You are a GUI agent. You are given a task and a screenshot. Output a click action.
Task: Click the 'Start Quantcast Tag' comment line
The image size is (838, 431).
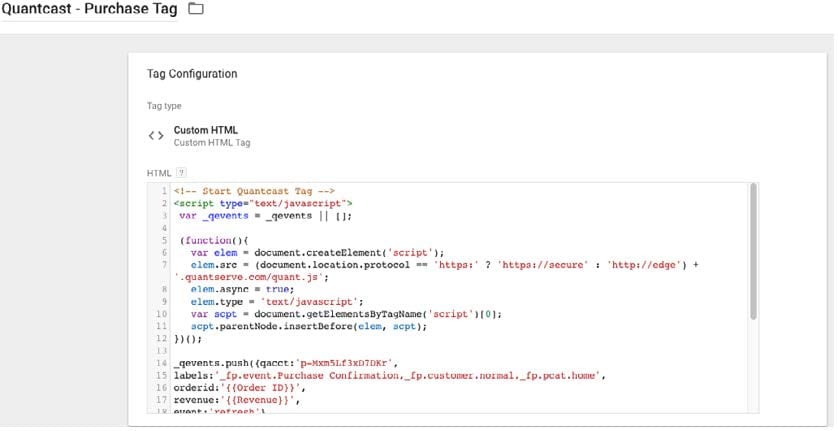(254, 191)
